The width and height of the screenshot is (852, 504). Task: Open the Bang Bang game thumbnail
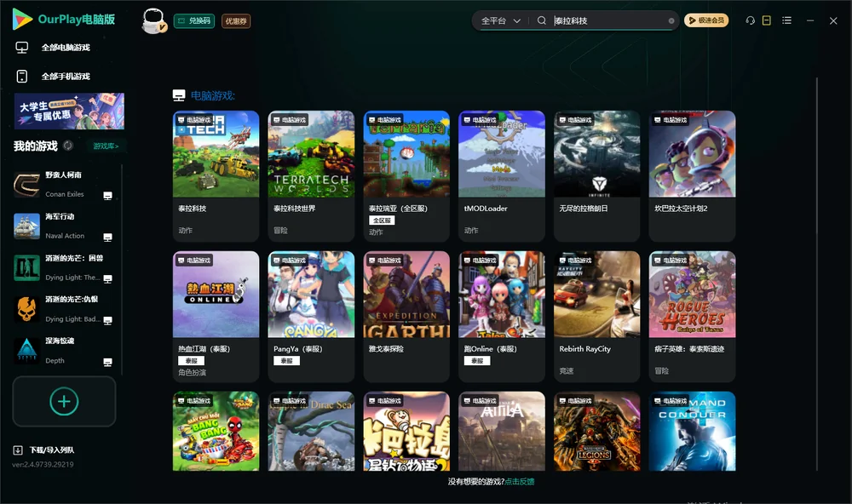coord(216,432)
